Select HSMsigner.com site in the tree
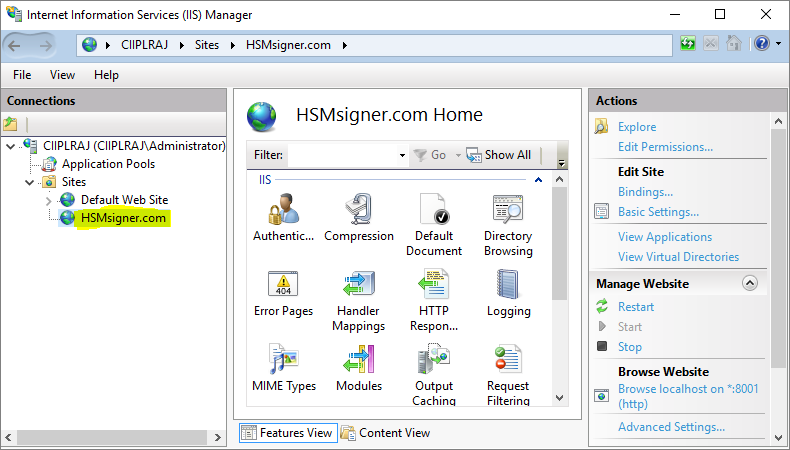This screenshot has width=790, height=450. [x=123, y=218]
